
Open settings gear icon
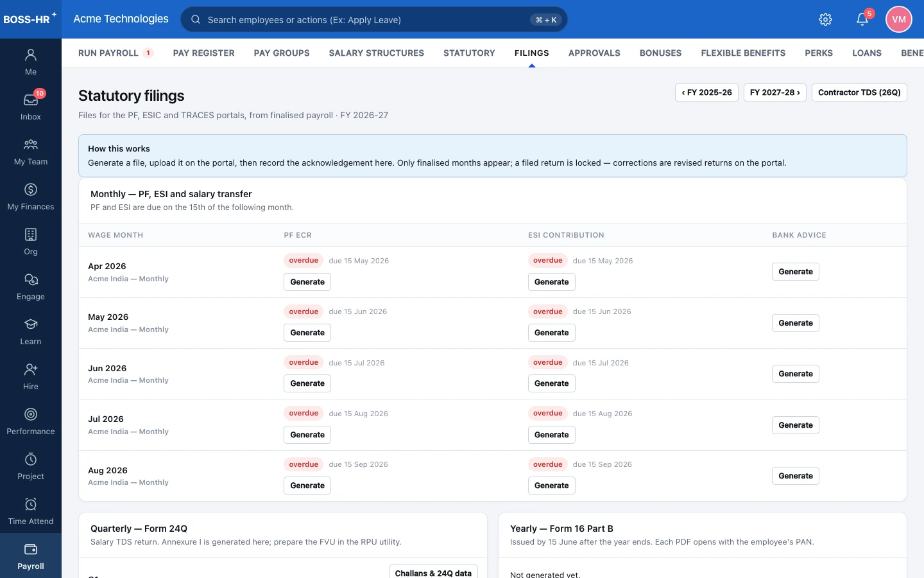tap(826, 19)
